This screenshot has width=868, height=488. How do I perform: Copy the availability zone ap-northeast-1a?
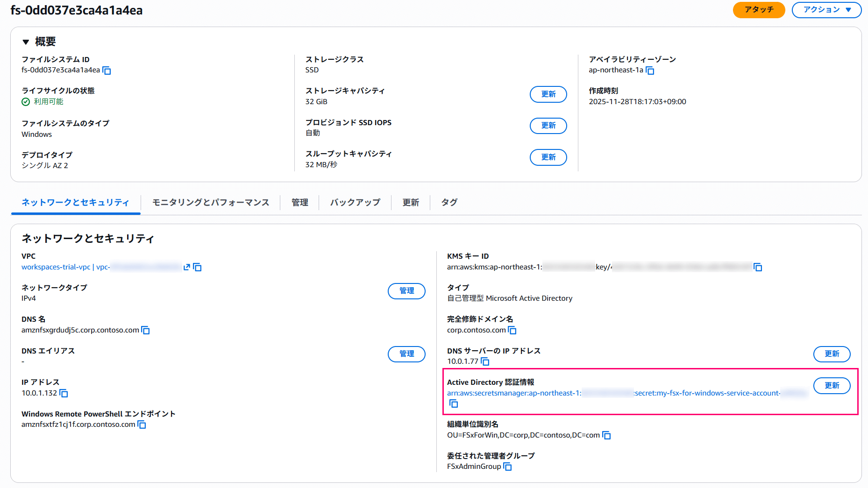click(650, 71)
